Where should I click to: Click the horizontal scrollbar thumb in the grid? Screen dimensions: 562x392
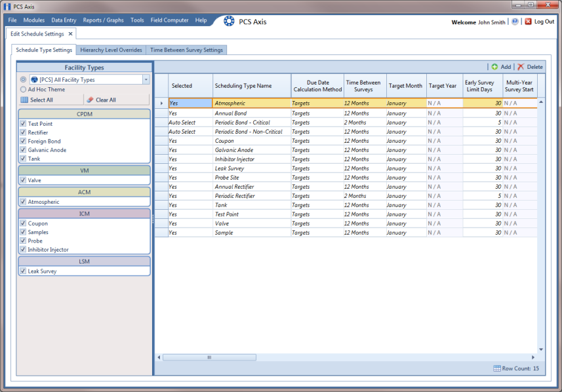209,357
